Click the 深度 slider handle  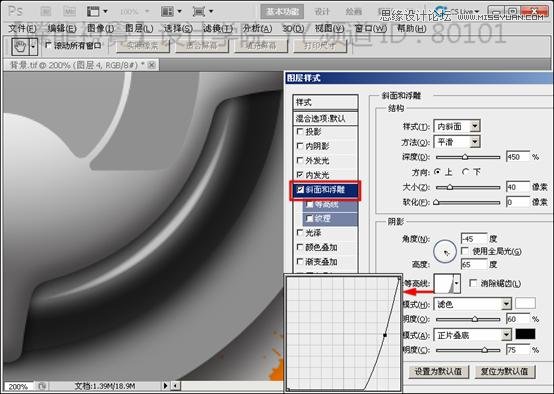465,157
